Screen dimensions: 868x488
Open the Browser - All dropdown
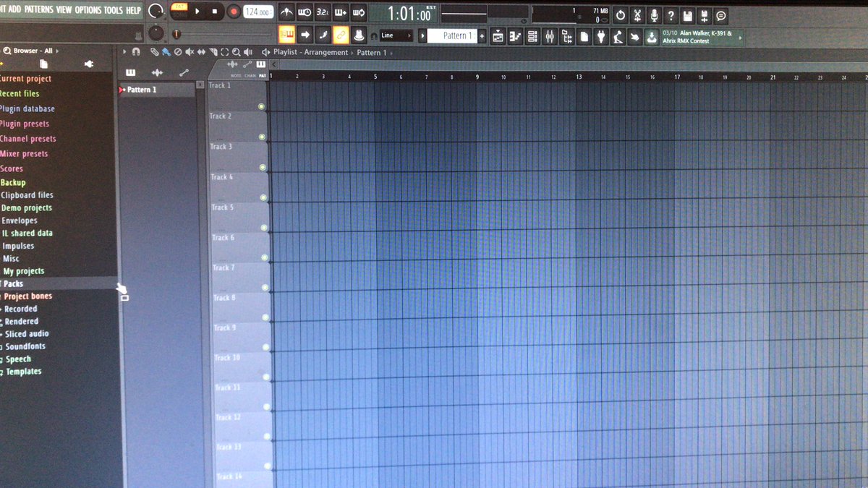click(x=35, y=51)
